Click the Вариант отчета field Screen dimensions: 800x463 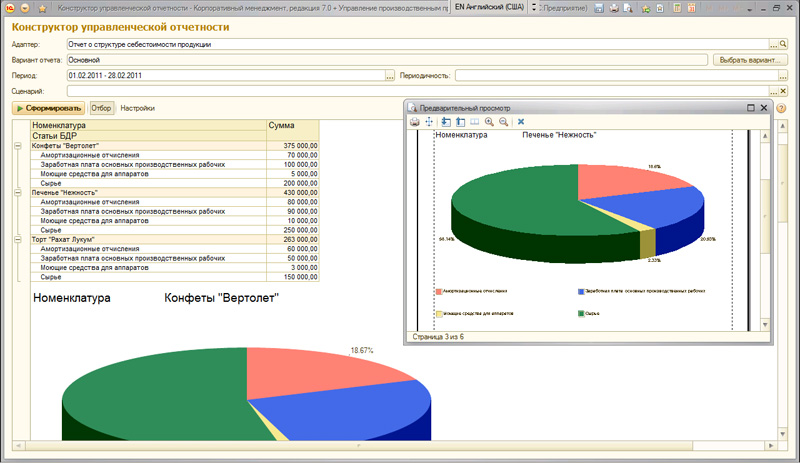387,60
